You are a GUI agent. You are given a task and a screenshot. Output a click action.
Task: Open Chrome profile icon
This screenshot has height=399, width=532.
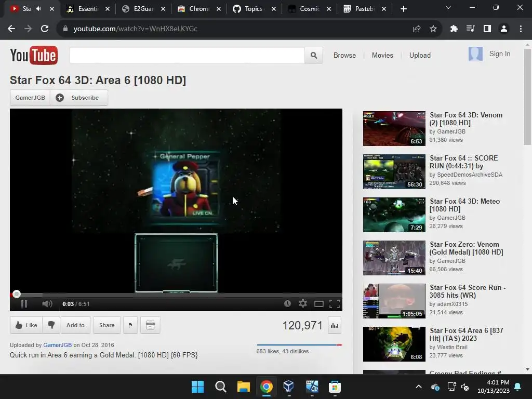click(x=504, y=29)
